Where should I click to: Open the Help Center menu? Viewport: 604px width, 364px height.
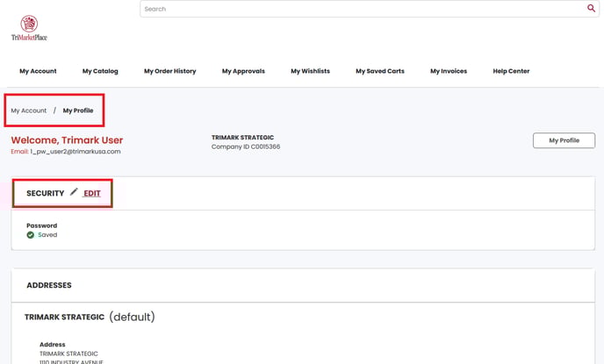tap(511, 71)
